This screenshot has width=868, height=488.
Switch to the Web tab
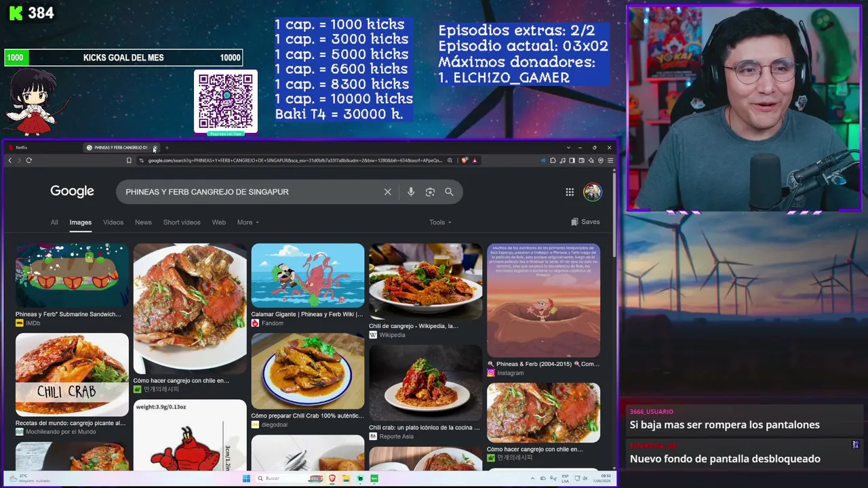218,222
